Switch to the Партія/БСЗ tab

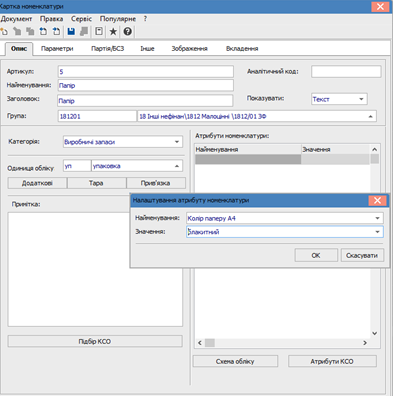(x=107, y=49)
